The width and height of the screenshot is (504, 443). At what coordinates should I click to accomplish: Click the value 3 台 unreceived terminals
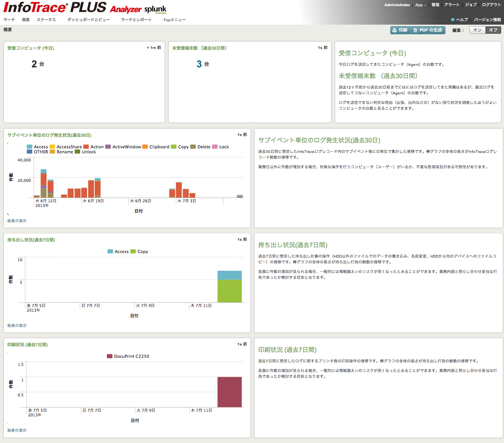(203, 64)
